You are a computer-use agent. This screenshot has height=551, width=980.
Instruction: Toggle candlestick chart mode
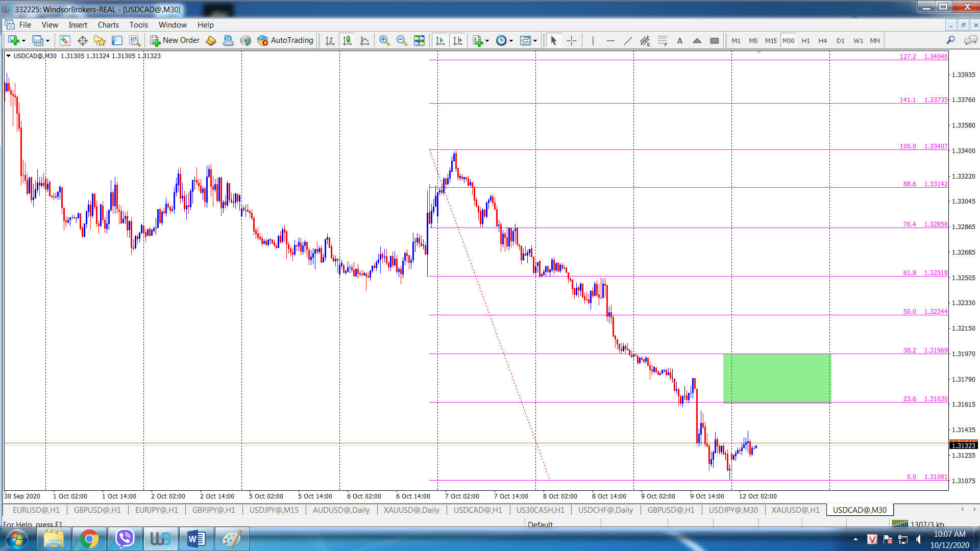(x=347, y=41)
